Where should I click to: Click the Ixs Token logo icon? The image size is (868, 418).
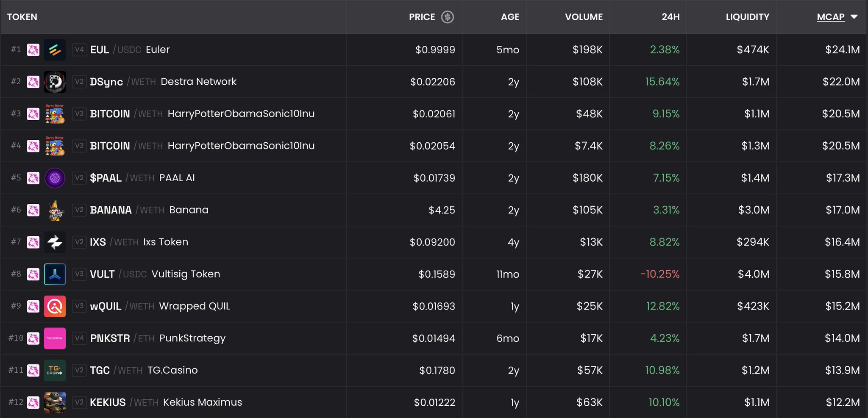pyautogui.click(x=55, y=242)
